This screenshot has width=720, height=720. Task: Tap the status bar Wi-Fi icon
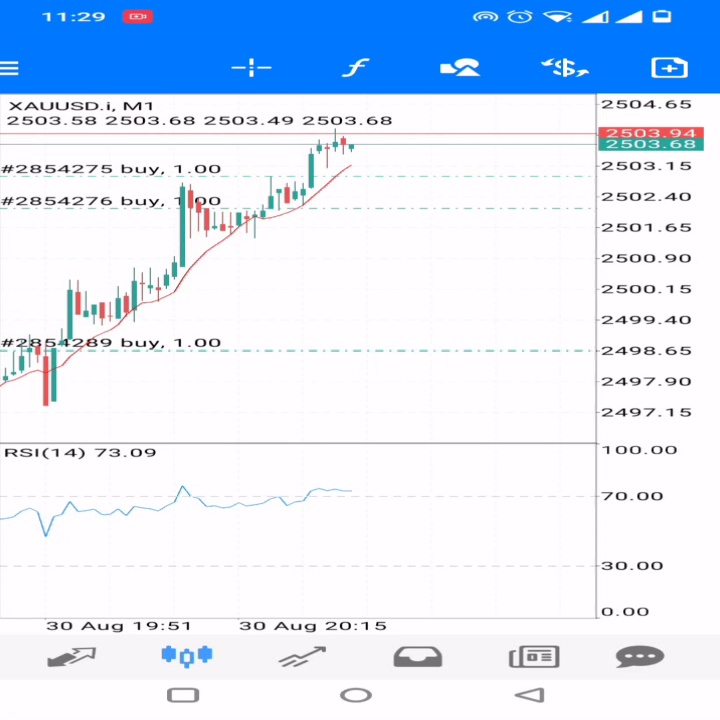pyautogui.click(x=557, y=17)
